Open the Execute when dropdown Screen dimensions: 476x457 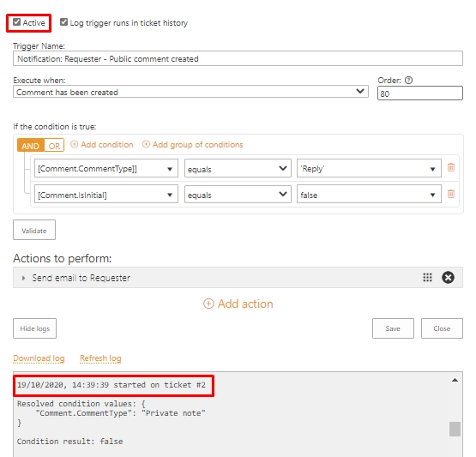pyautogui.click(x=190, y=92)
